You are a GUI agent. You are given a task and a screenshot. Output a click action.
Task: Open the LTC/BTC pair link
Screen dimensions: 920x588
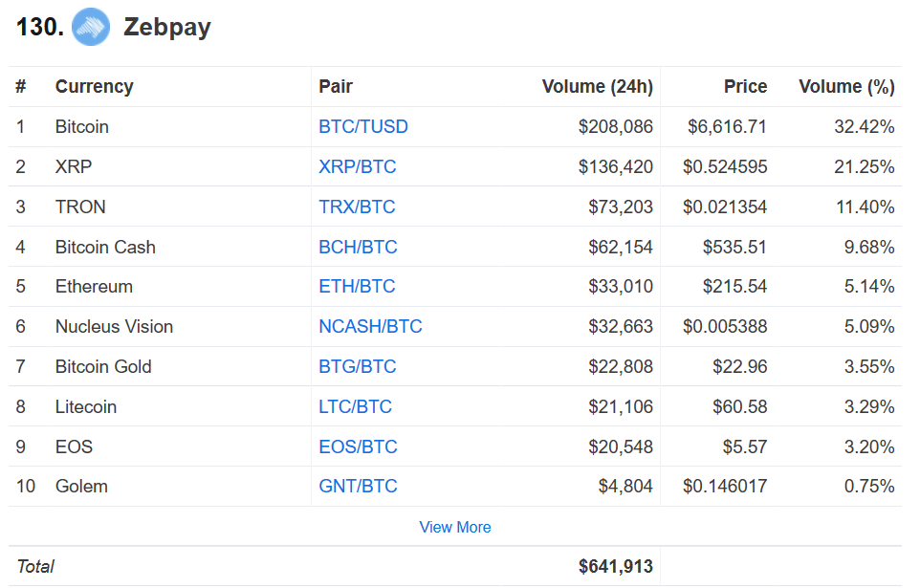click(355, 406)
